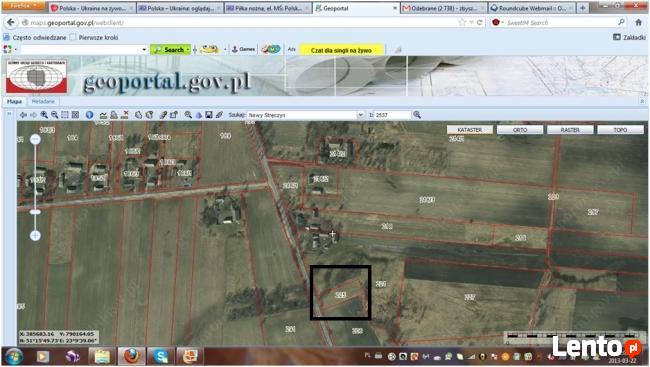Image resolution: width=650 pixels, height=367 pixels.
Task: Expand the Szukaj location dropdown
Action: coord(360,115)
